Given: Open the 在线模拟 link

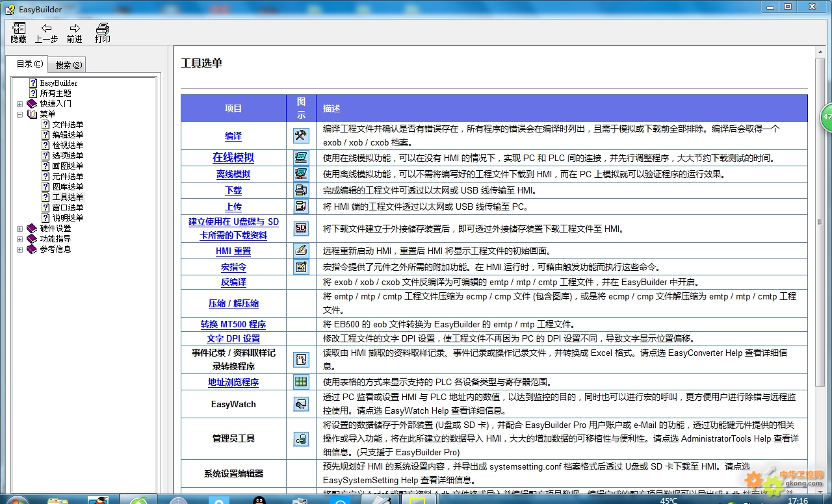Looking at the screenshot, I should click(x=233, y=157).
